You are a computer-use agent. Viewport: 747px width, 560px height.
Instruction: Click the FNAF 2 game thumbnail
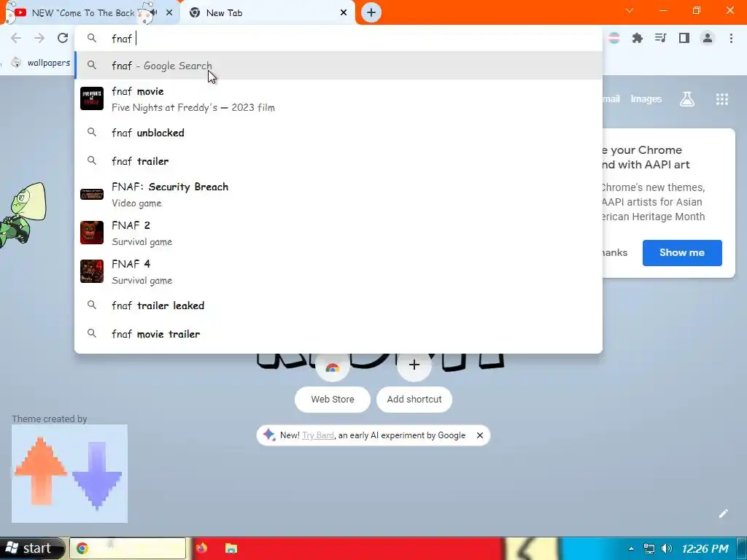point(92,233)
